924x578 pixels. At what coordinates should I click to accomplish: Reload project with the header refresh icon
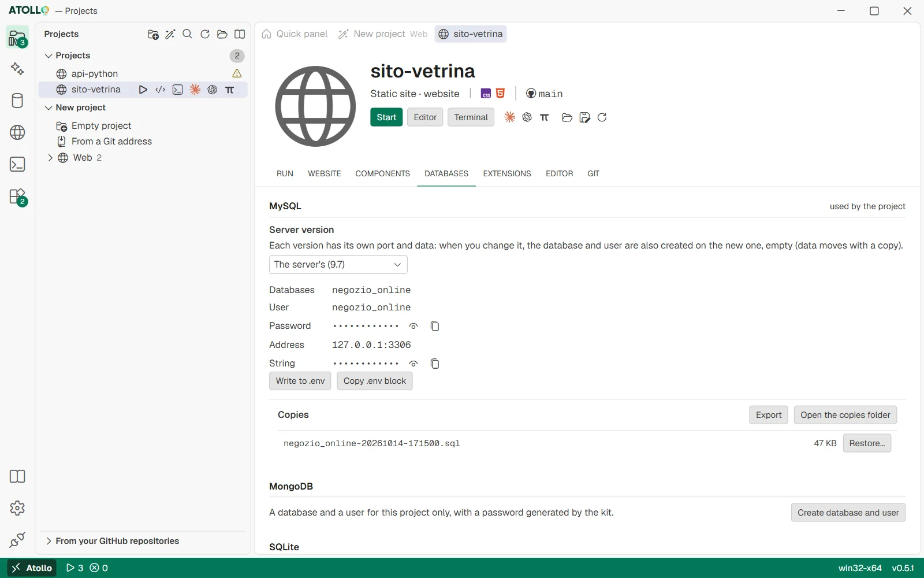[602, 117]
